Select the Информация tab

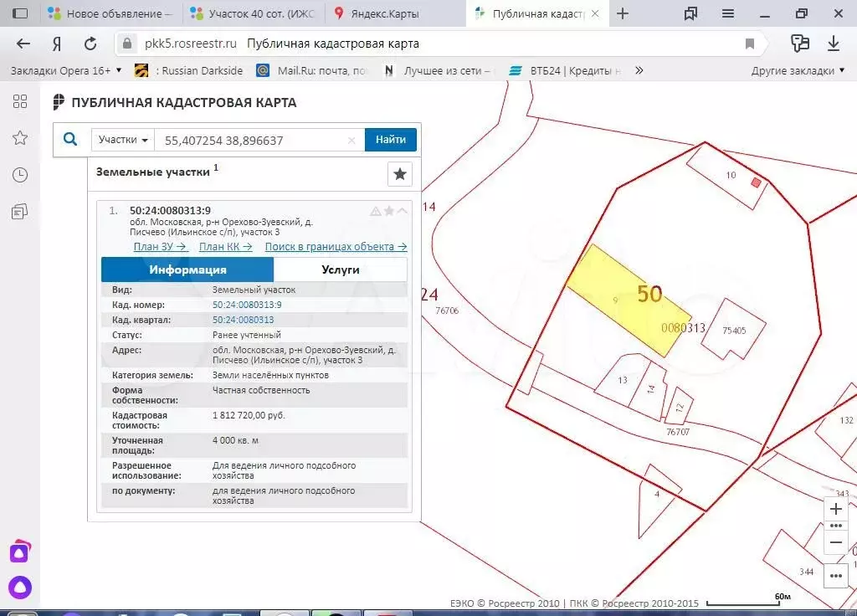[187, 269]
